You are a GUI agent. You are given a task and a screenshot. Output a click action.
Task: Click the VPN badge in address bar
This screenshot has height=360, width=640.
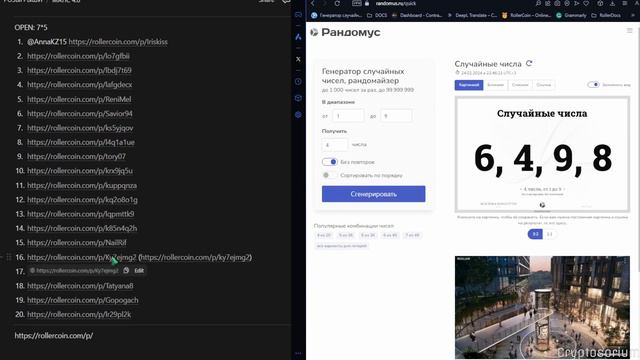click(x=356, y=3)
